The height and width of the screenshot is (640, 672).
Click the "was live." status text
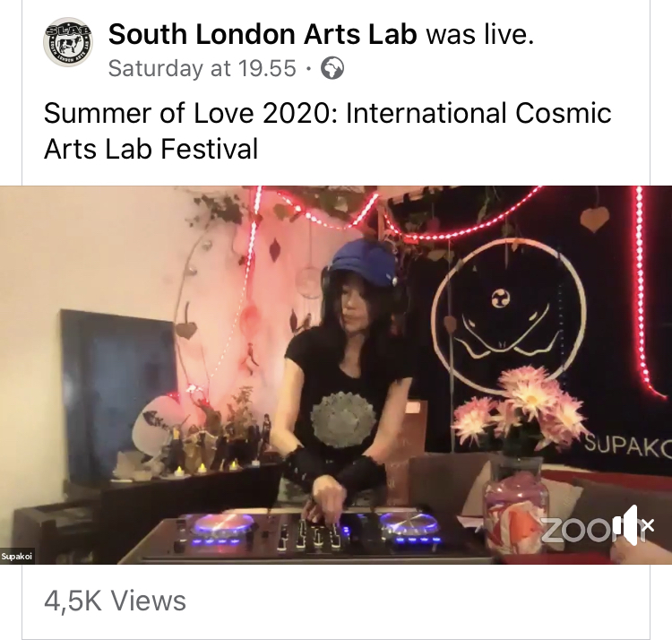pyautogui.click(x=480, y=34)
